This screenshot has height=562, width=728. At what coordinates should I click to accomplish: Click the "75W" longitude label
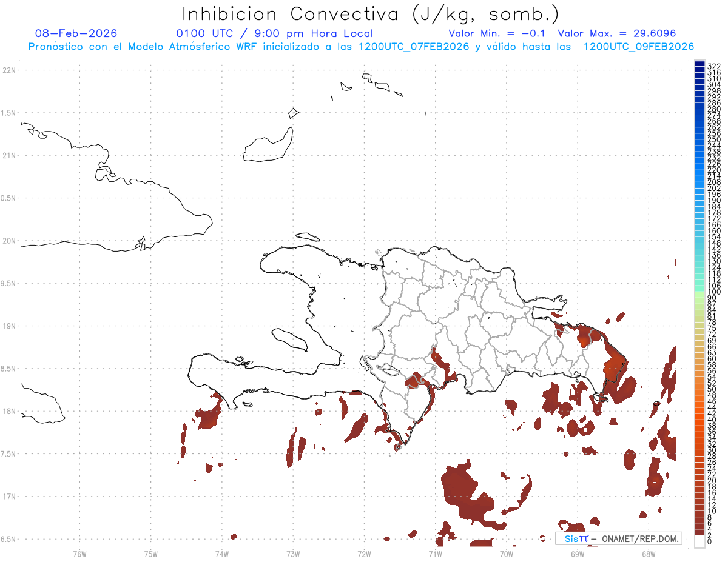click(151, 554)
